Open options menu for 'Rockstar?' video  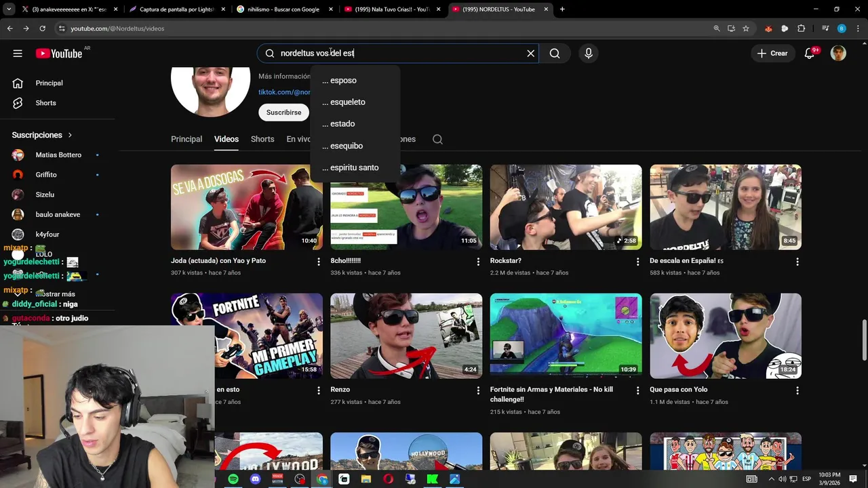638,262
